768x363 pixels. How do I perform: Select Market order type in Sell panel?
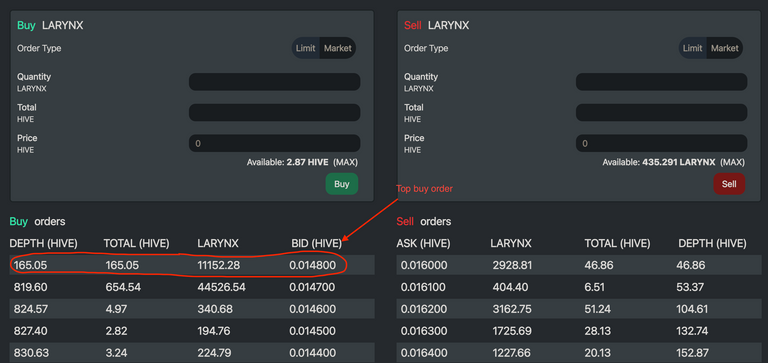point(725,48)
